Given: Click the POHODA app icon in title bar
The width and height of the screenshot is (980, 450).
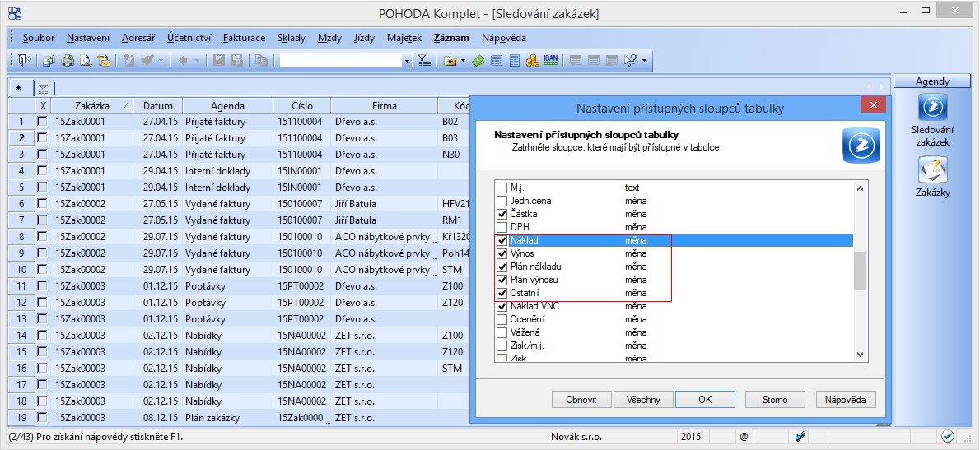Looking at the screenshot, I should point(14,12).
